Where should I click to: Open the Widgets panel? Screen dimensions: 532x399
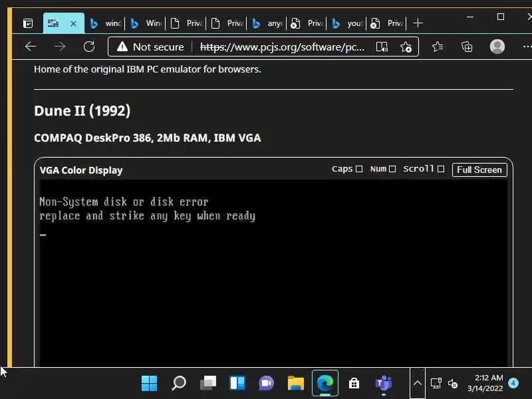pos(237,384)
